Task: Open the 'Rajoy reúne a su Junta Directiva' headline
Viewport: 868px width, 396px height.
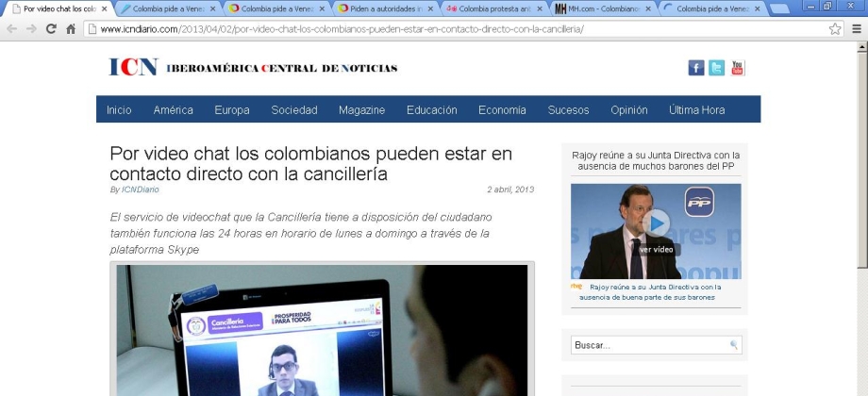Action: tap(656, 160)
